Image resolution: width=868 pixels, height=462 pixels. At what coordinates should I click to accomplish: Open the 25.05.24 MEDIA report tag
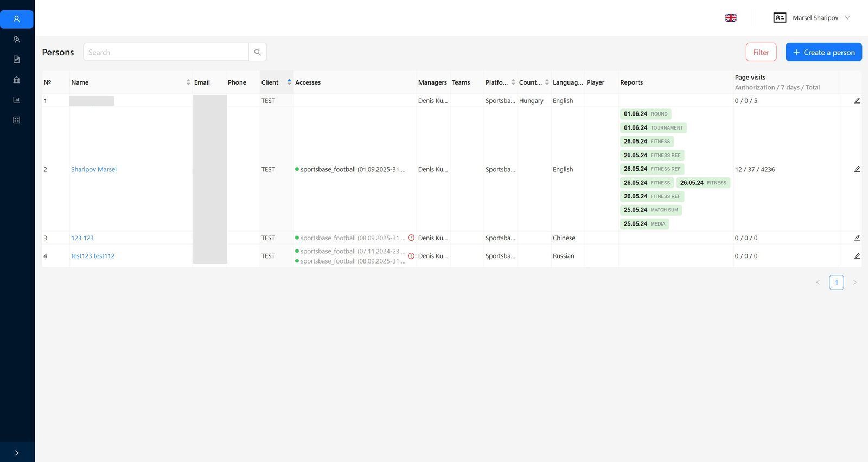coord(644,224)
